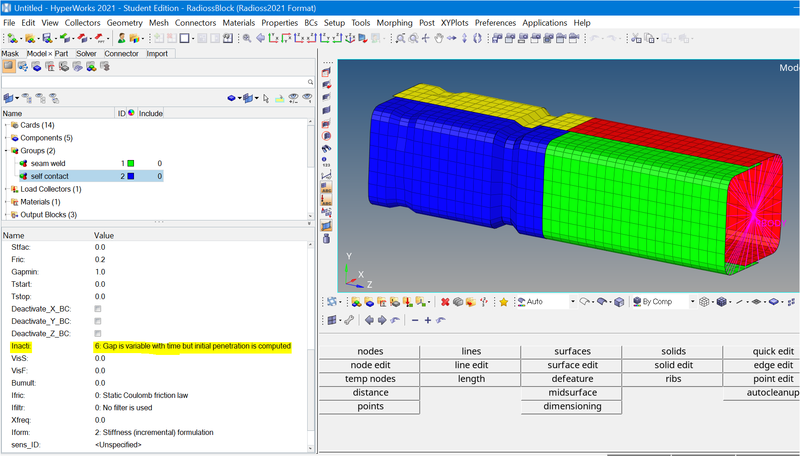Click the Ifric value Static Coulomb friction law
This screenshot has height=456, width=800.
tap(141, 395)
